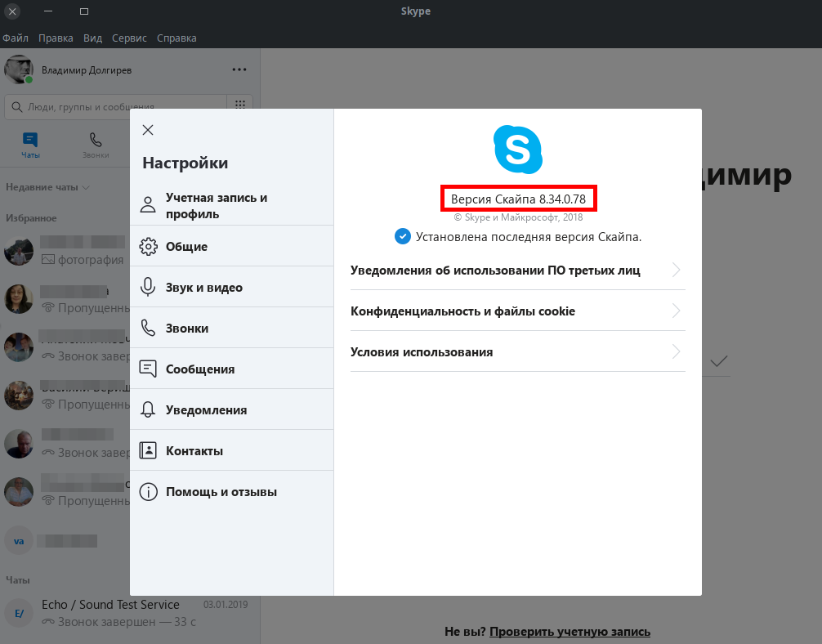
Task: Open the Сообщения settings section
Action: 232,369
